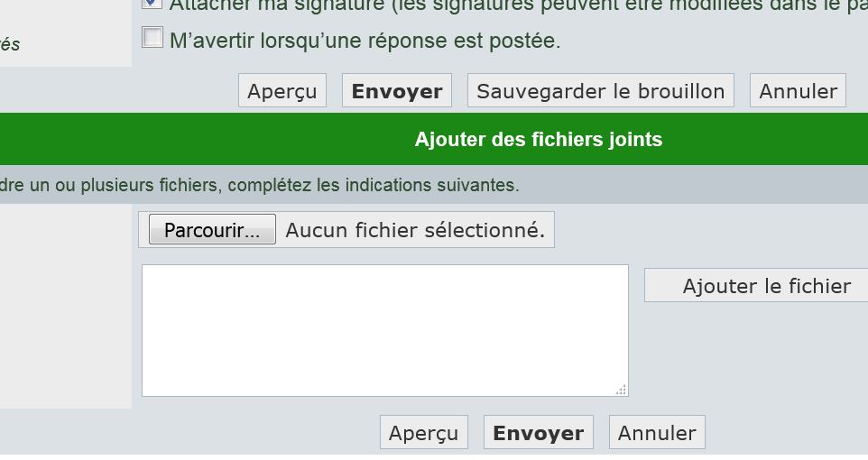Screen dimensions: 868x460
Task: Click the 'M'avertir lorsqu'une réponse est postée' label text
Action: pos(365,41)
